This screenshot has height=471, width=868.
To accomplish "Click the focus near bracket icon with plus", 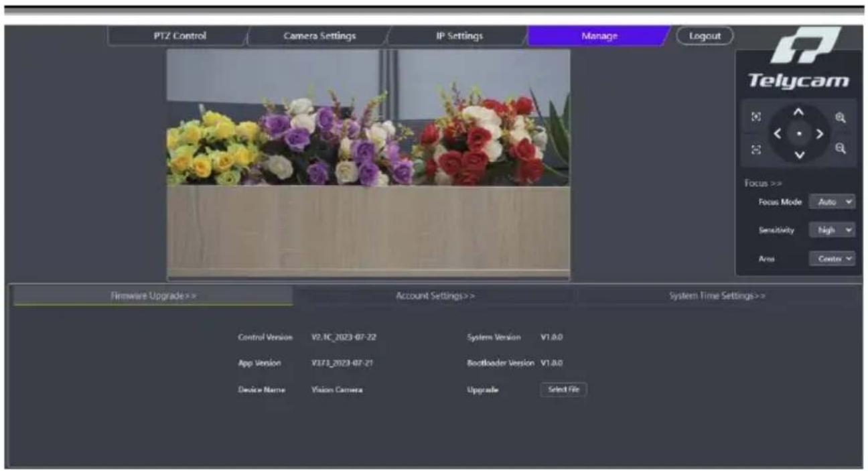I will click(x=756, y=117).
